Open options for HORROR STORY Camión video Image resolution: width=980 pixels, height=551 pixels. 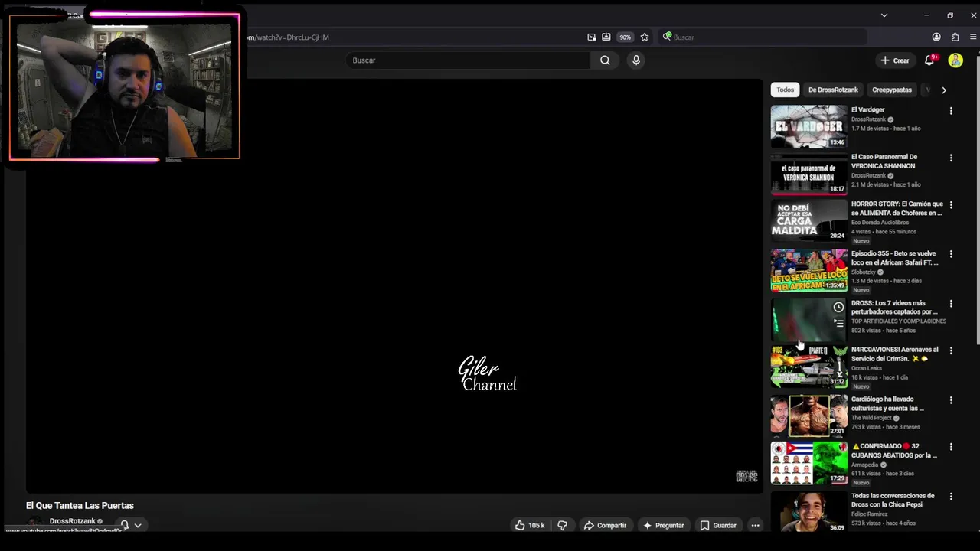pos(951,205)
